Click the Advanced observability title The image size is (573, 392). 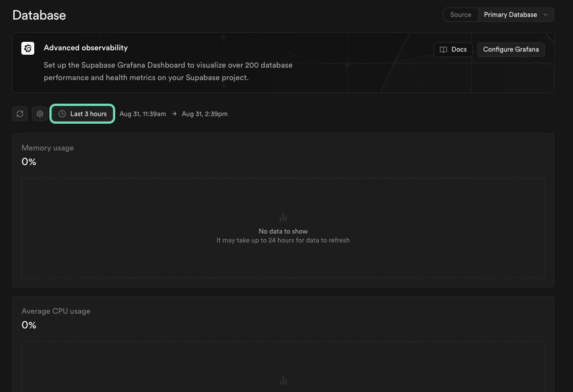point(86,48)
